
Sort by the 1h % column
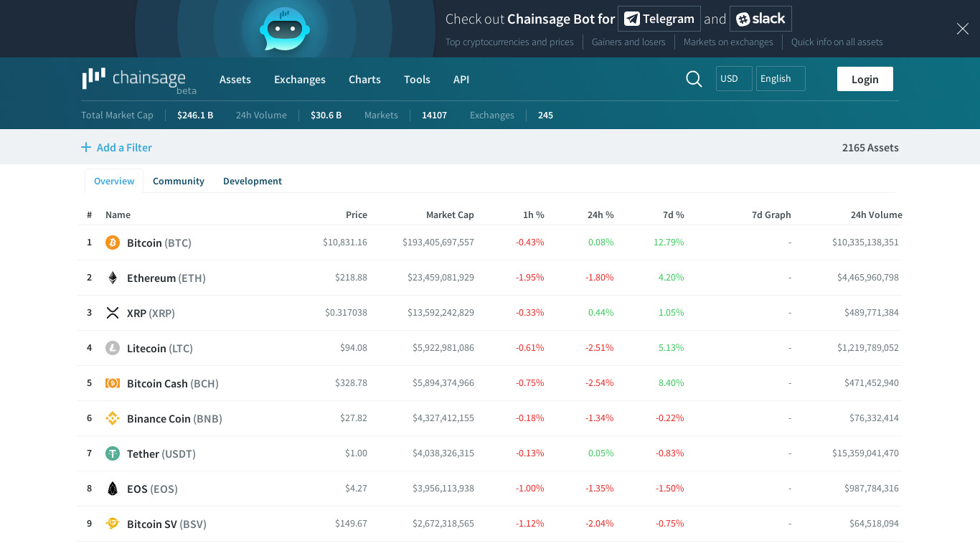tap(534, 215)
